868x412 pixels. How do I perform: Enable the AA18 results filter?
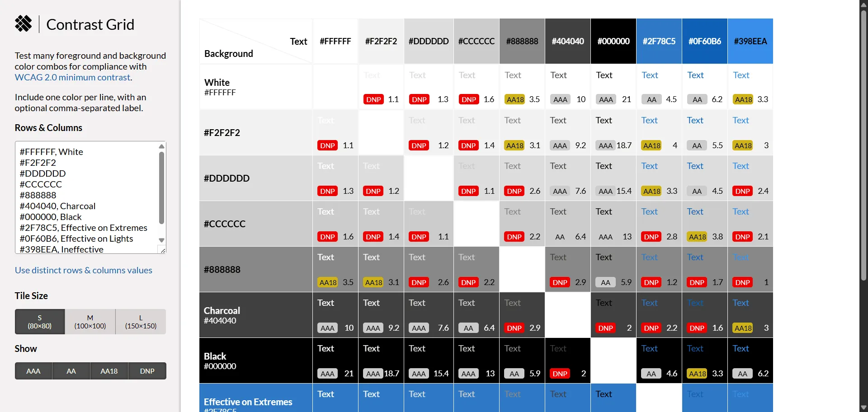click(x=108, y=370)
